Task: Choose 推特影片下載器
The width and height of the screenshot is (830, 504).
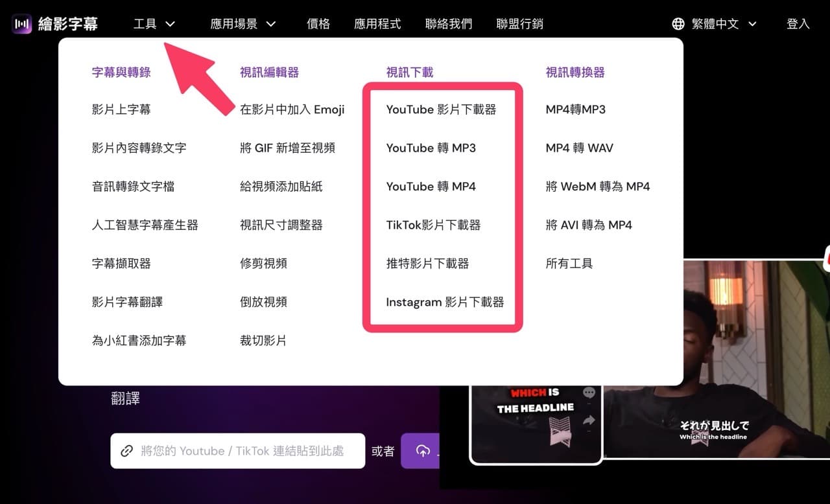Action: pyautogui.click(x=427, y=264)
